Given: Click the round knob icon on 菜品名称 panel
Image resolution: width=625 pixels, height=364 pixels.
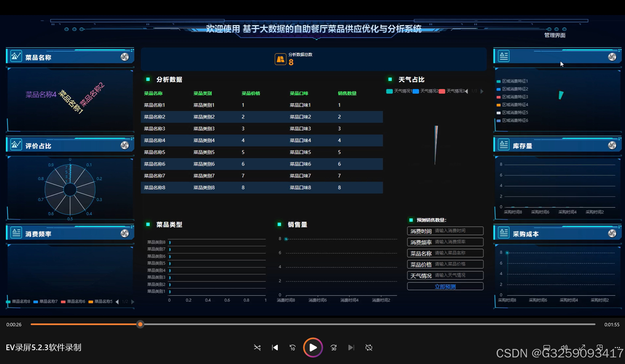Looking at the screenshot, I should pyautogui.click(x=124, y=57).
